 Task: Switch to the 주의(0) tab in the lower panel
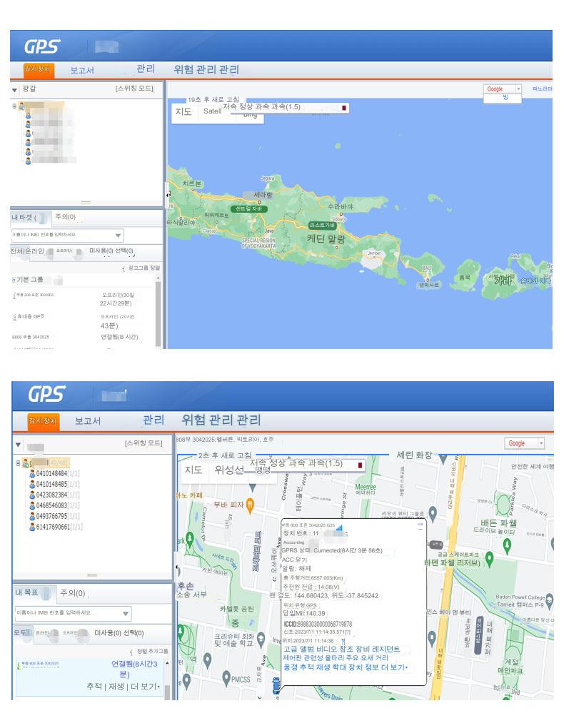click(x=71, y=593)
